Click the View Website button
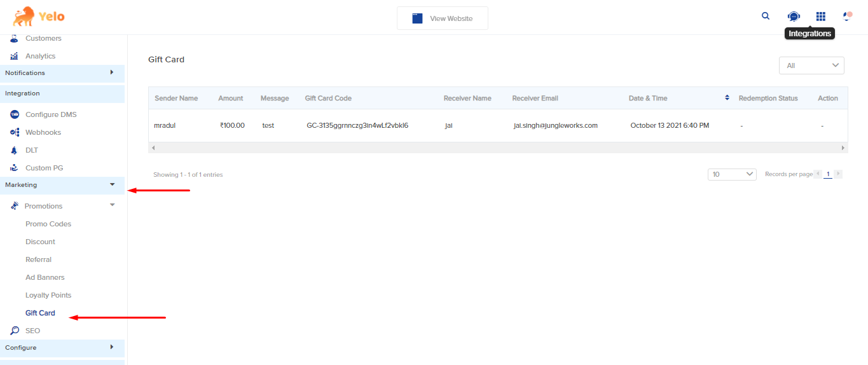The width and height of the screenshot is (868, 365). (443, 18)
